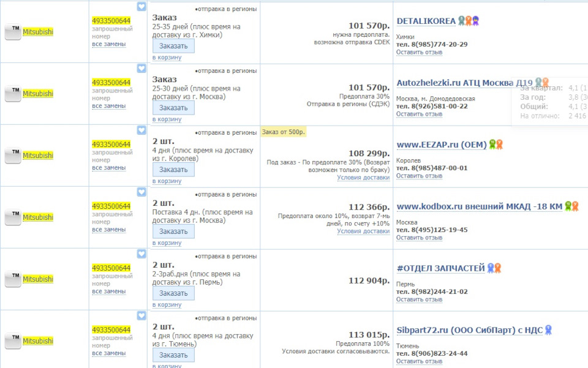Viewport: 588px width, 368px height.
Task: Click Mitsubishi brand link in Sibpart72.ru row
Action: pyautogui.click(x=38, y=341)
